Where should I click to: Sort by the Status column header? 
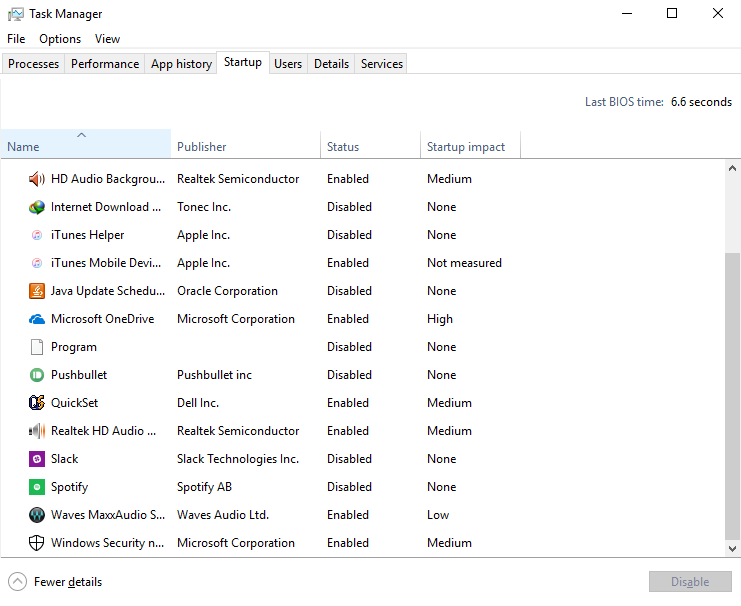tap(370, 144)
